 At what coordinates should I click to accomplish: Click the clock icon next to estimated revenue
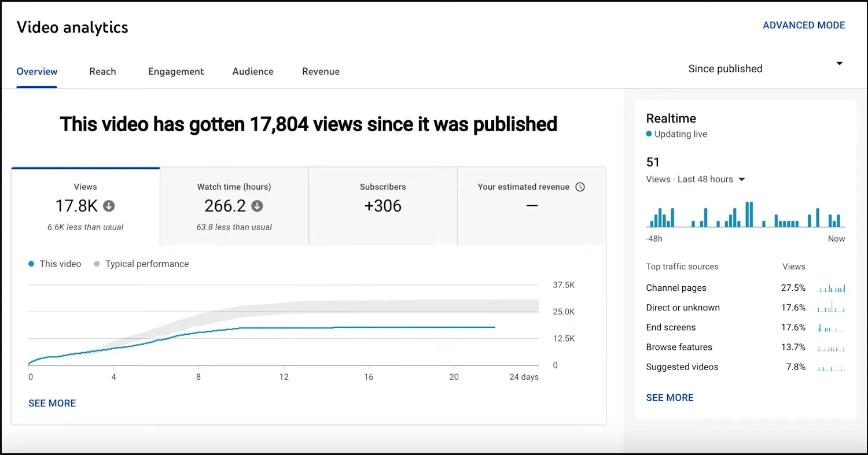580,187
